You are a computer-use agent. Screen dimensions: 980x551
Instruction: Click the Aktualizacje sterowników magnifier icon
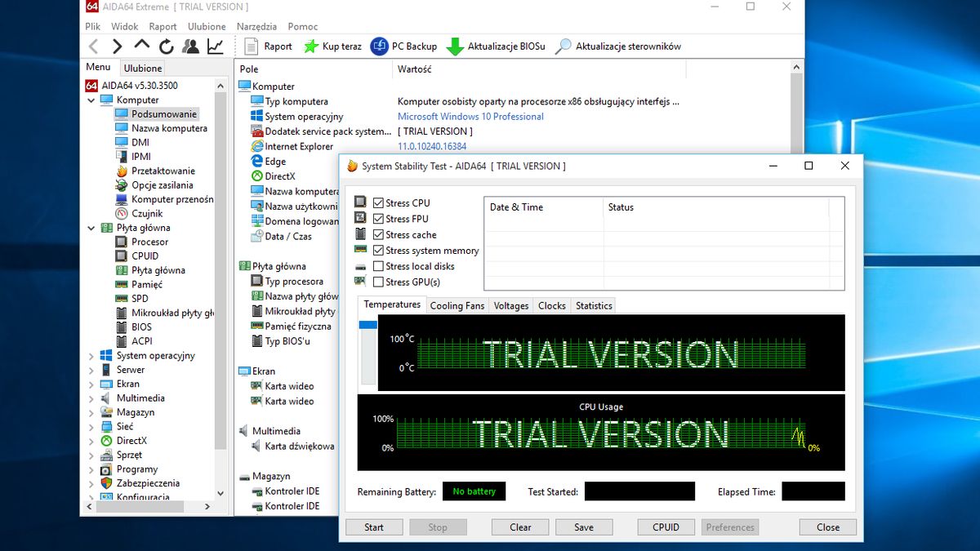coord(563,47)
